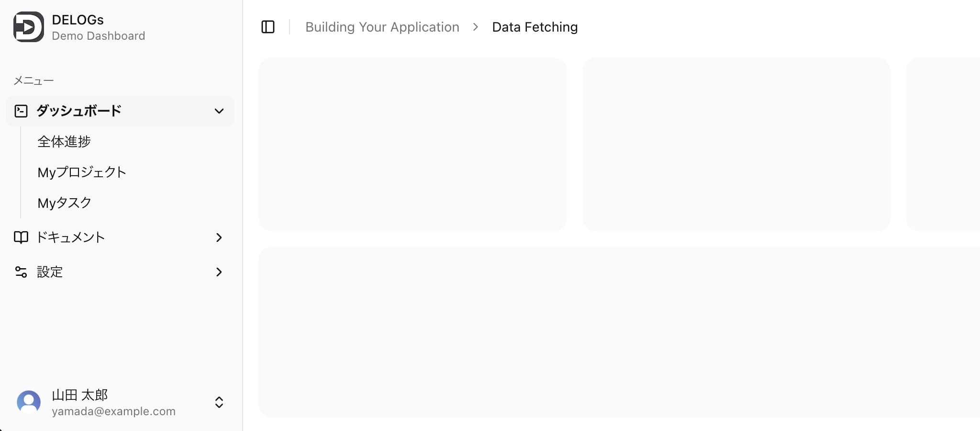Click the first placeholder card
This screenshot has width=980, height=431.
tap(412, 144)
